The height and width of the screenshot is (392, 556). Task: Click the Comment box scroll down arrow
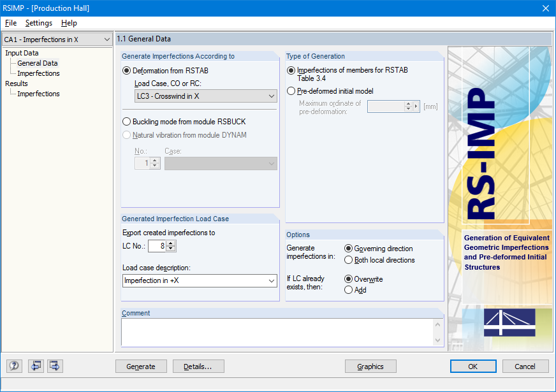pos(437,340)
